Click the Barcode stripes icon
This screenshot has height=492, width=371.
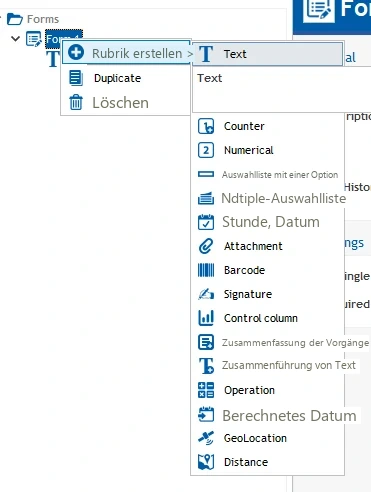(x=206, y=270)
